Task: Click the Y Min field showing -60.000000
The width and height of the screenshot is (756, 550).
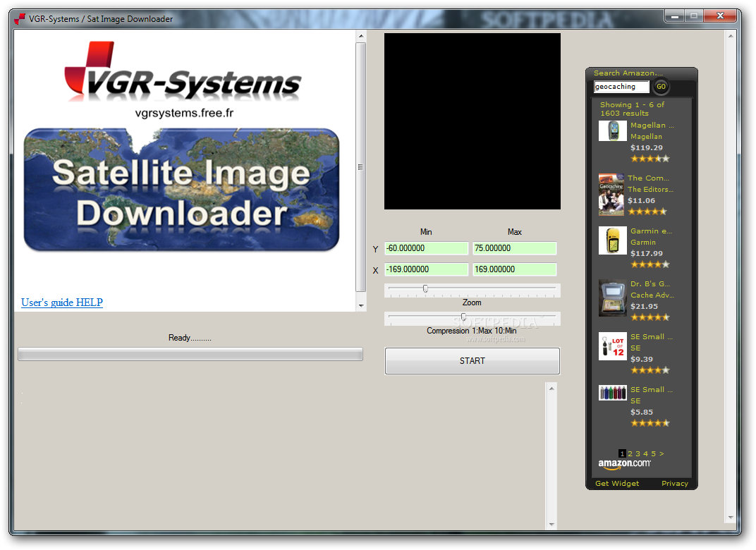Action: click(x=426, y=248)
